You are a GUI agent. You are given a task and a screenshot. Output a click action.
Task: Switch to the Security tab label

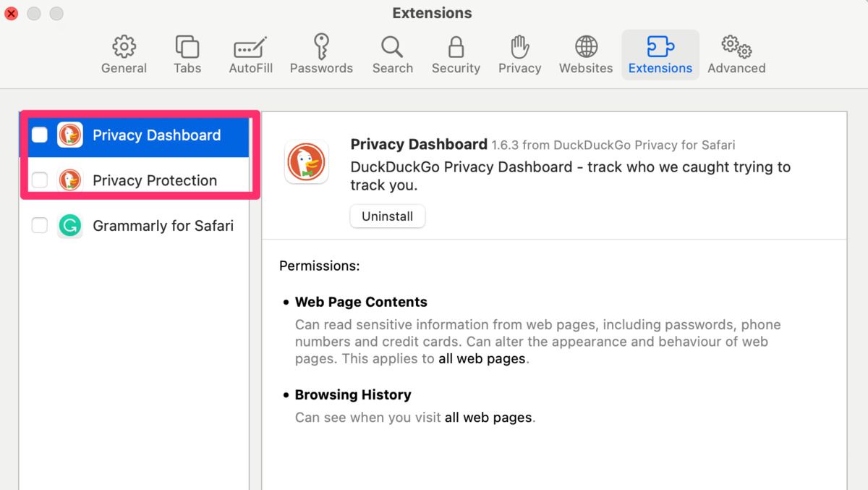pyautogui.click(x=456, y=68)
